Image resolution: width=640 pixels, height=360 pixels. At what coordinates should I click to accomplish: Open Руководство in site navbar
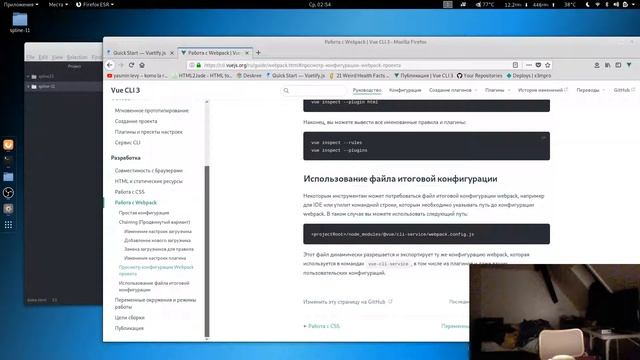pos(367,90)
